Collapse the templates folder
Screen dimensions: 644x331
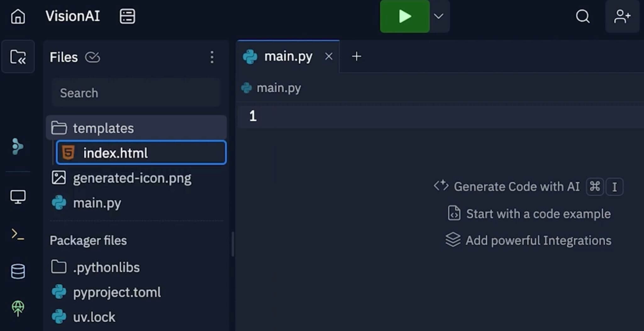103,128
